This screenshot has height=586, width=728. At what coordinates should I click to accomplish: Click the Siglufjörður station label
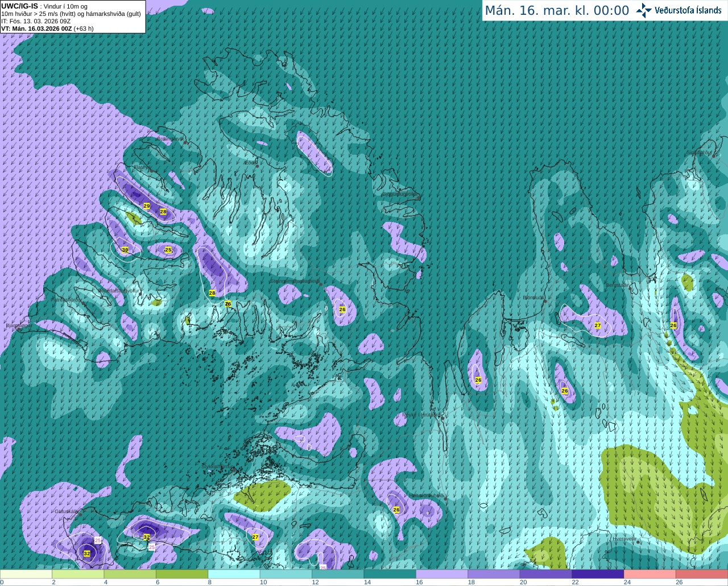pyautogui.click(x=699, y=152)
